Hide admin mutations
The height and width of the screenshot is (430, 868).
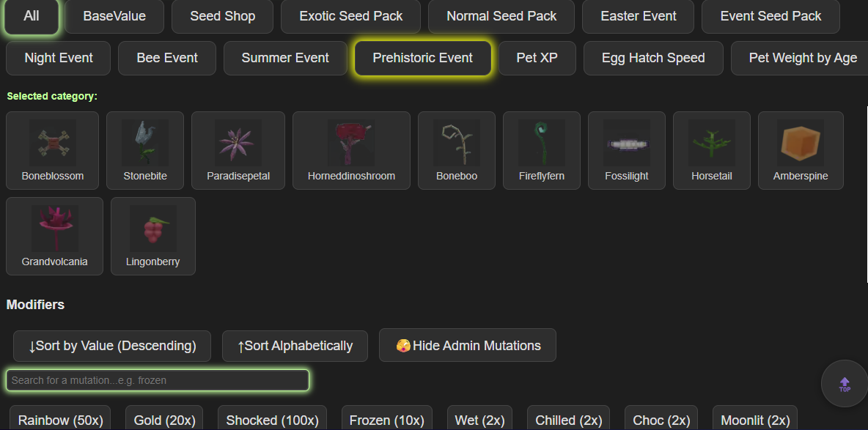pos(468,345)
